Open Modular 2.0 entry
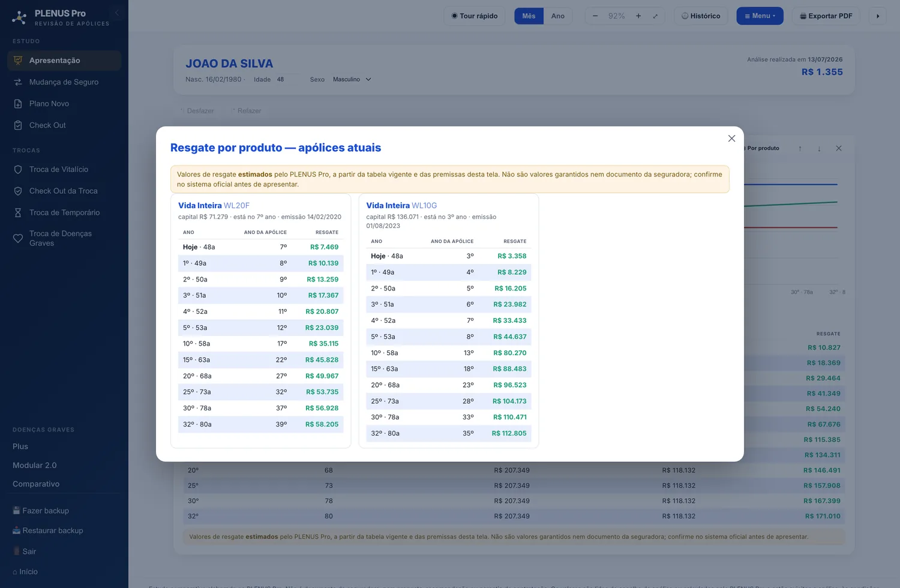The width and height of the screenshot is (900, 588). tap(35, 465)
